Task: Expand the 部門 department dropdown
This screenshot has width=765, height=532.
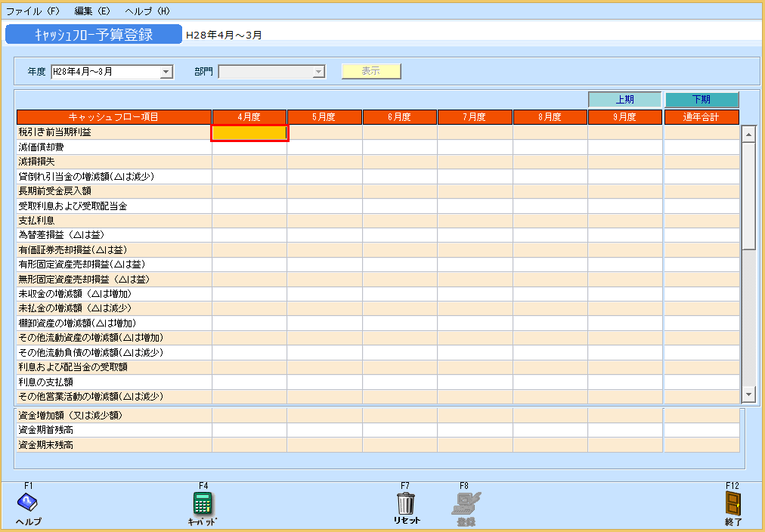Action: coord(318,72)
